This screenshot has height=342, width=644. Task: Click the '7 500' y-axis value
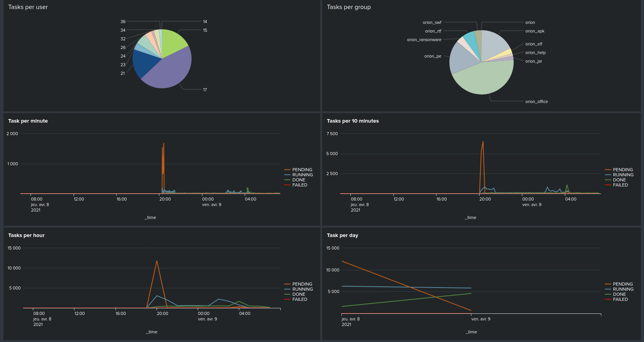tap(332, 134)
